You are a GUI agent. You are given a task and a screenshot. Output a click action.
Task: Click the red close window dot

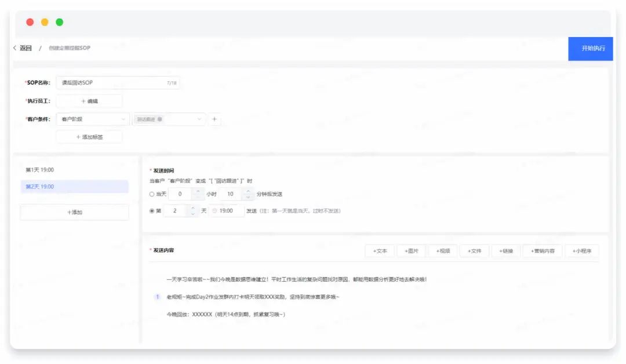click(x=30, y=22)
